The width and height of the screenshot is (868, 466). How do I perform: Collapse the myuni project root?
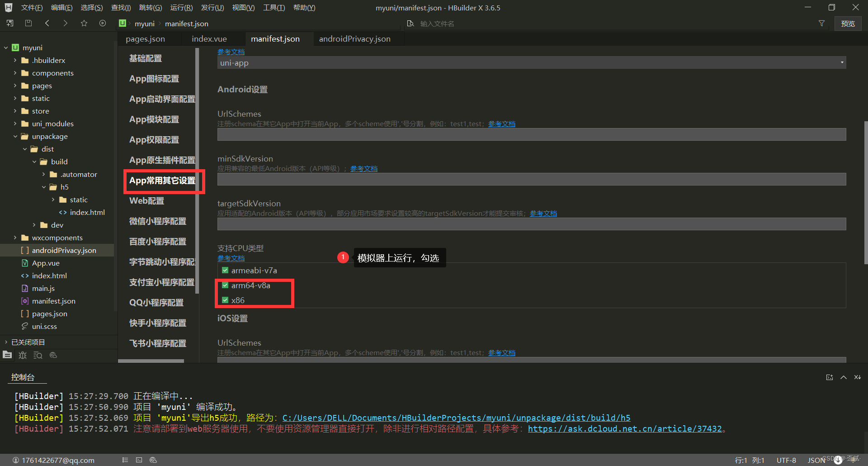coord(6,48)
